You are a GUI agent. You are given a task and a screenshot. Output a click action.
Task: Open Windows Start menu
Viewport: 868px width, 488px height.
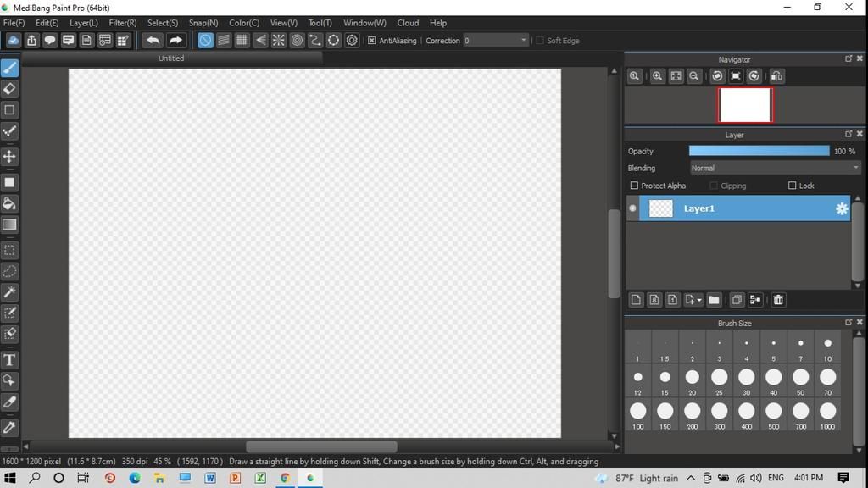(10, 478)
